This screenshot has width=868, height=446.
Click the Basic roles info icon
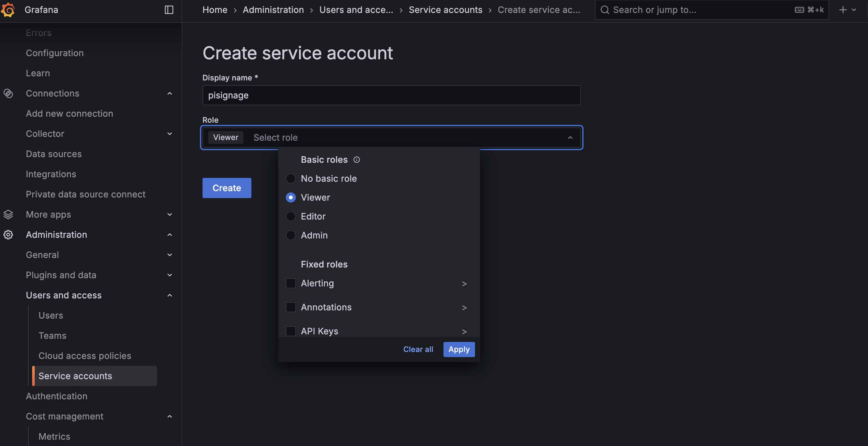(x=356, y=160)
